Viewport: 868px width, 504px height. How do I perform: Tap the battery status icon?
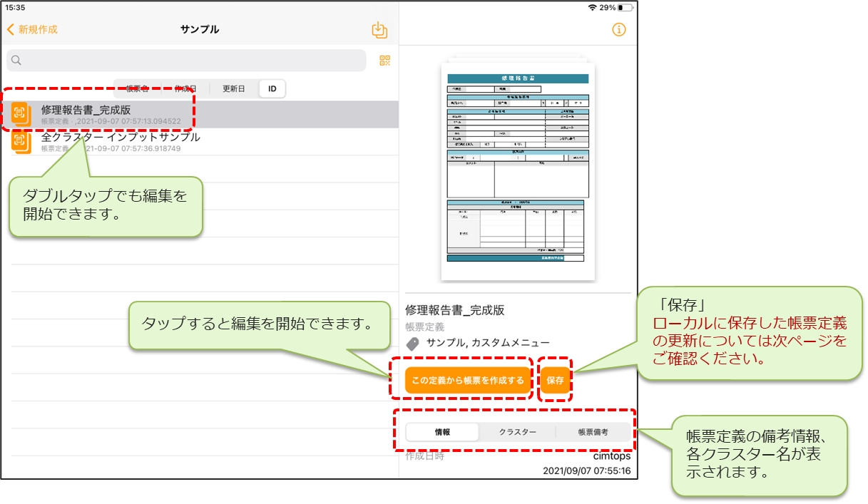point(626,7)
